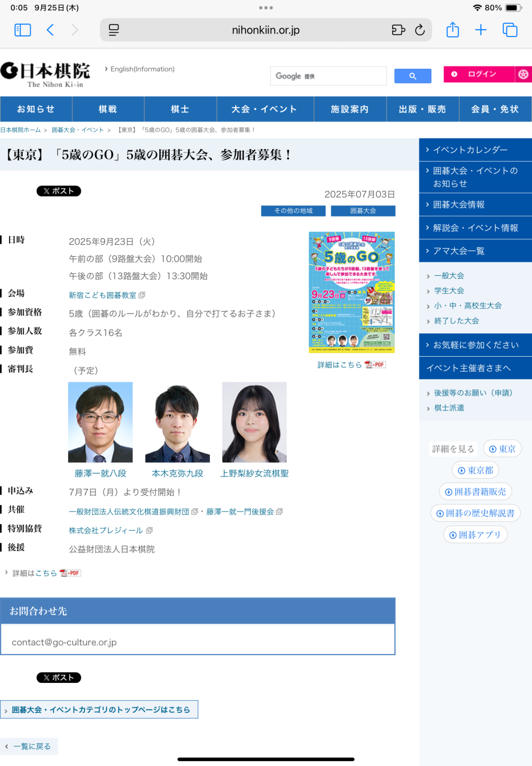Follow the 新宿こども囲碁教室 venue link
Image resolution: width=532 pixels, height=766 pixels.
click(102, 295)
